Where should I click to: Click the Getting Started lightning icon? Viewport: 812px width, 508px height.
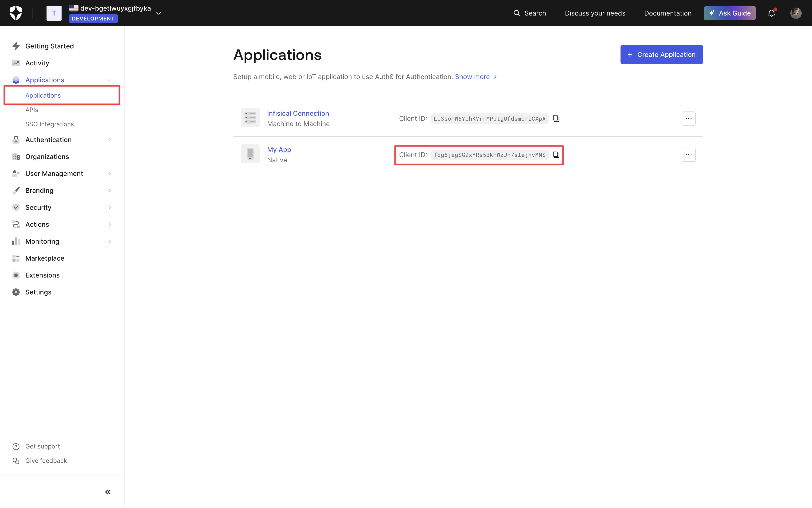pos(16,46)
